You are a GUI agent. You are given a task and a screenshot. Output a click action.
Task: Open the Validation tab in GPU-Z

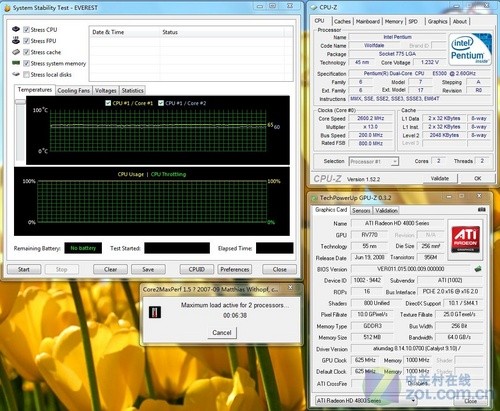[x=386, y=211]
